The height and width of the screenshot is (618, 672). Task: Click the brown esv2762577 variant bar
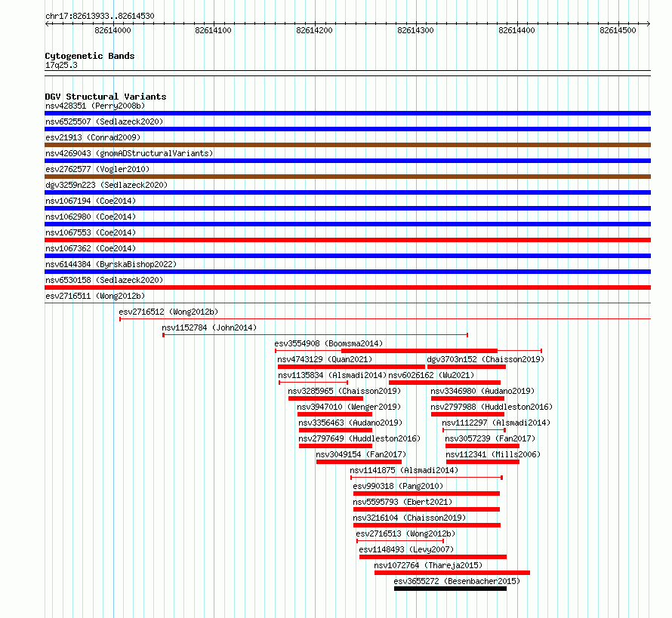click(347, 177)
